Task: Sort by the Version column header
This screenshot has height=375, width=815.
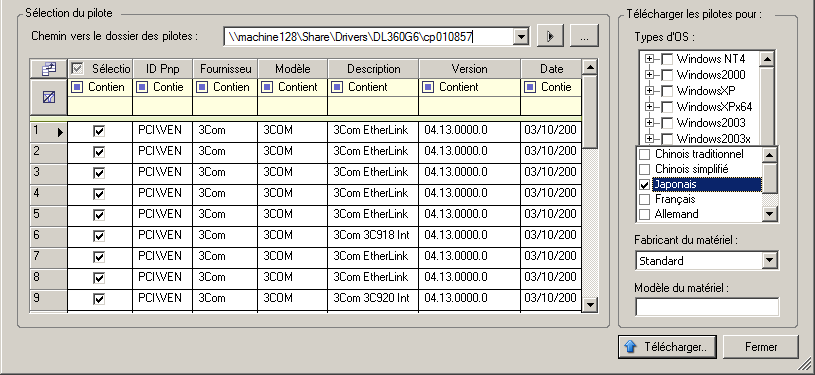Action: [x=469, y=69]
